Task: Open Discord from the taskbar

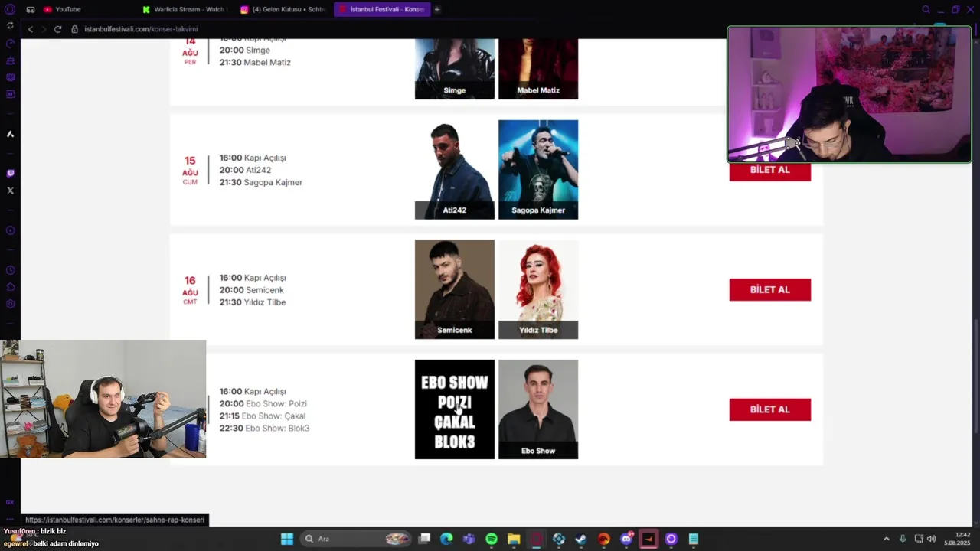Action: point(626,539)
